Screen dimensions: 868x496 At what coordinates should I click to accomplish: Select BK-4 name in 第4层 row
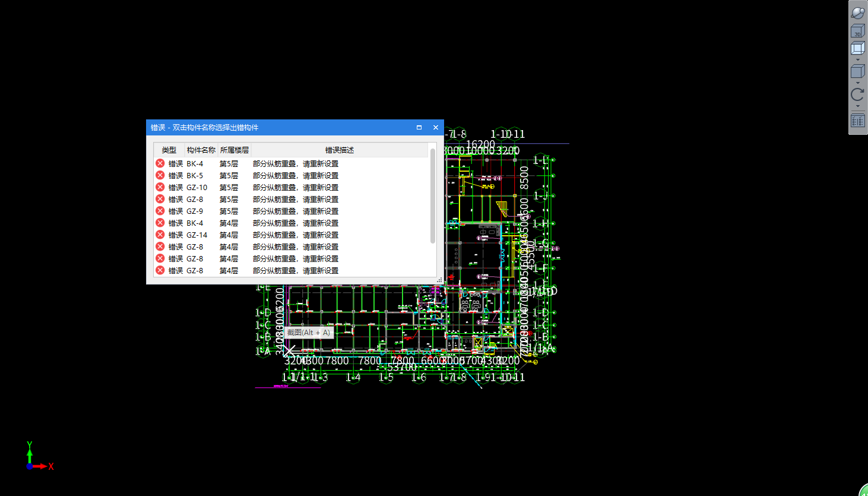(195, 223)
